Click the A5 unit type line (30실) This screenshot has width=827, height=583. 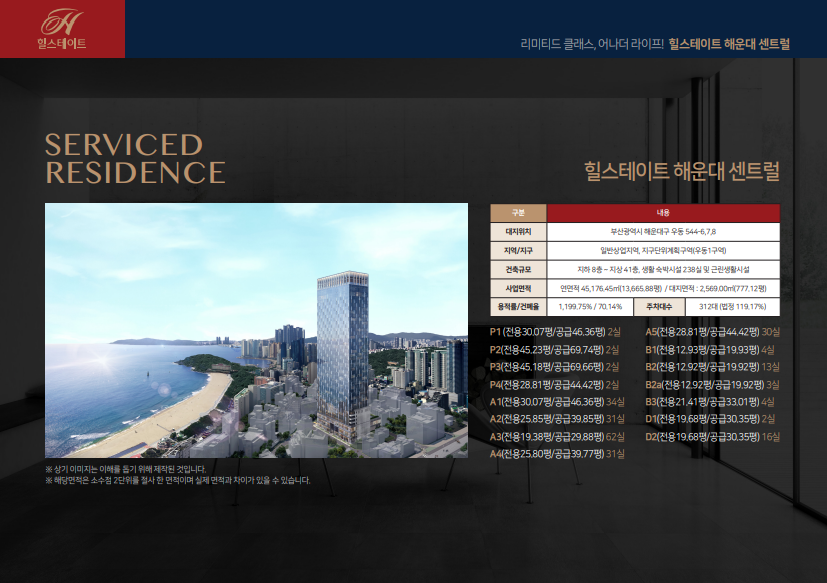[x=713, y=332]
